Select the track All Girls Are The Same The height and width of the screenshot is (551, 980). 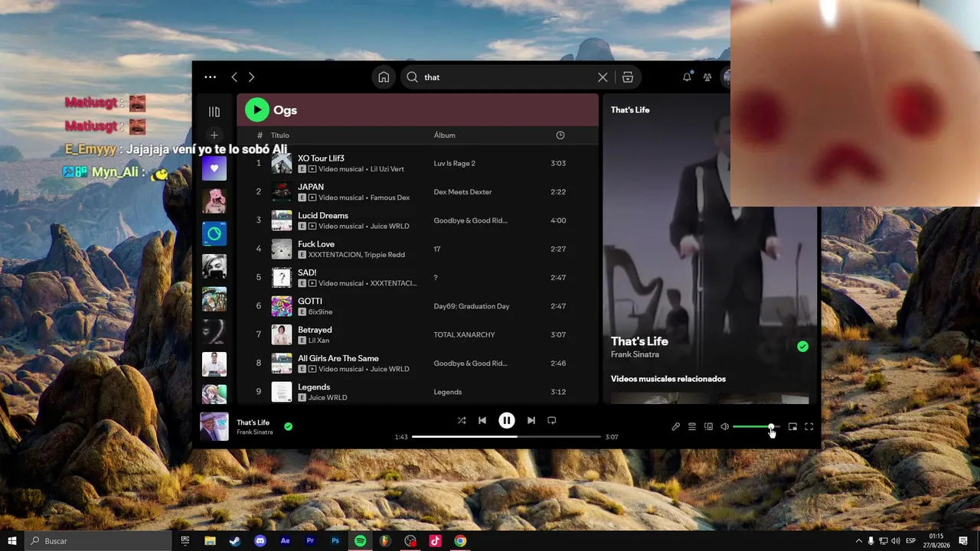338,358
